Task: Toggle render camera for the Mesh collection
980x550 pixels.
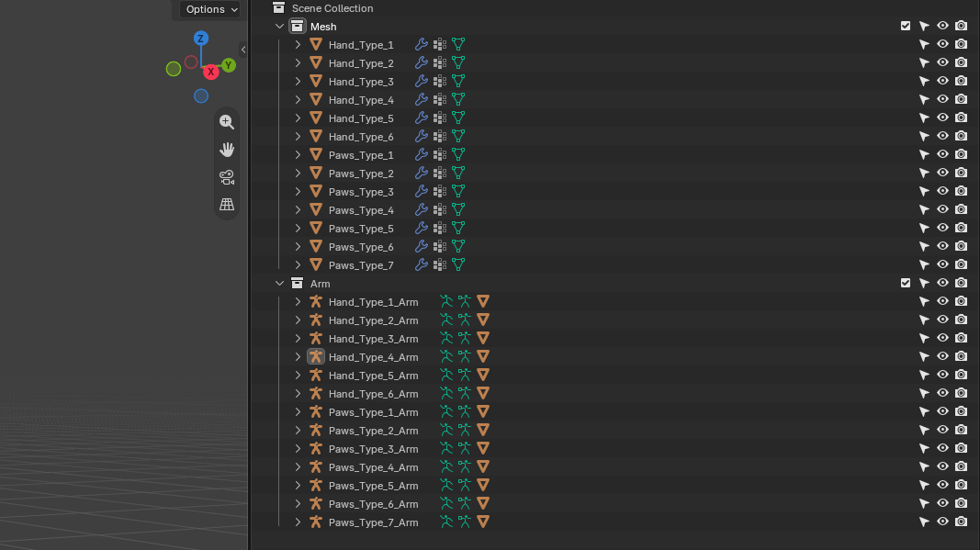Action: click(x=962, y=26)
